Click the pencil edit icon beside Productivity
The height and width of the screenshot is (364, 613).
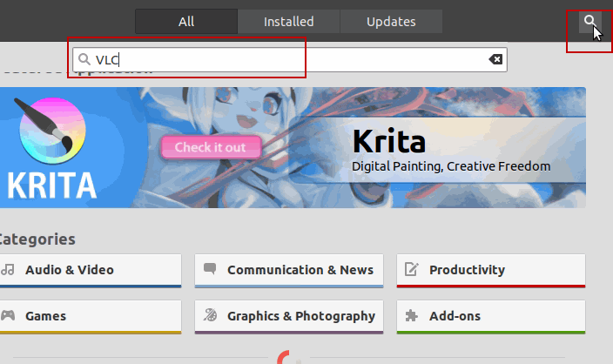411,269
